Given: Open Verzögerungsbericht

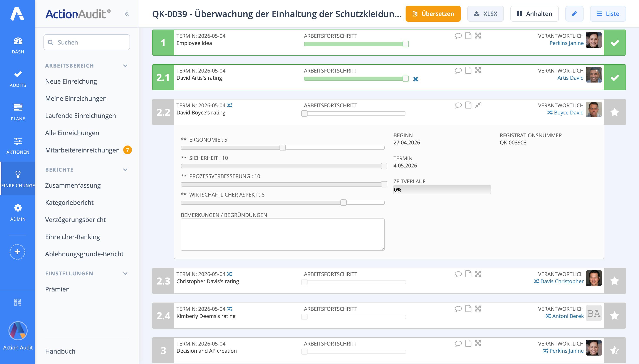Looking at the screenshot, I should pyautogui.click(x=75, y=220).
